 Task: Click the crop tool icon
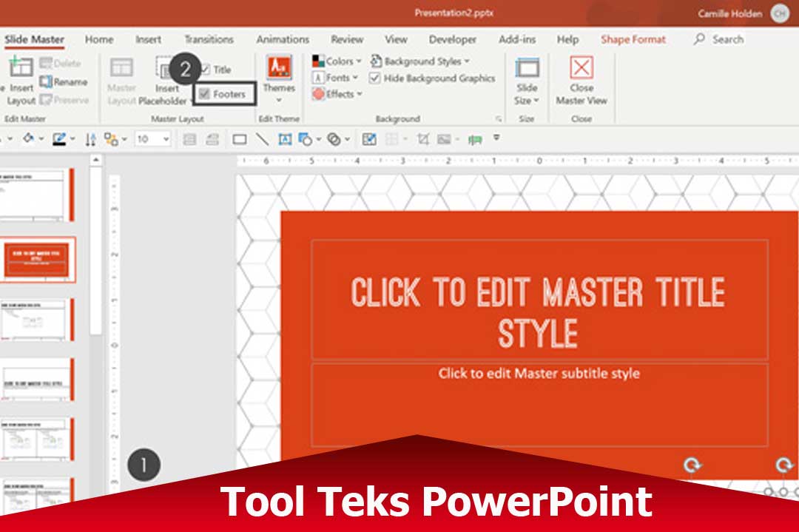(423, 139)
